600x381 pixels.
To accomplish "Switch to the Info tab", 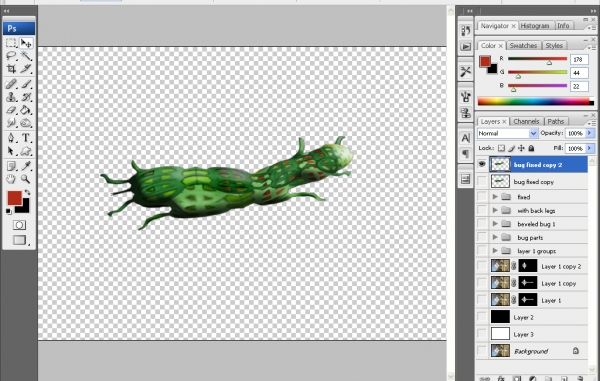I will pos(563,26).
